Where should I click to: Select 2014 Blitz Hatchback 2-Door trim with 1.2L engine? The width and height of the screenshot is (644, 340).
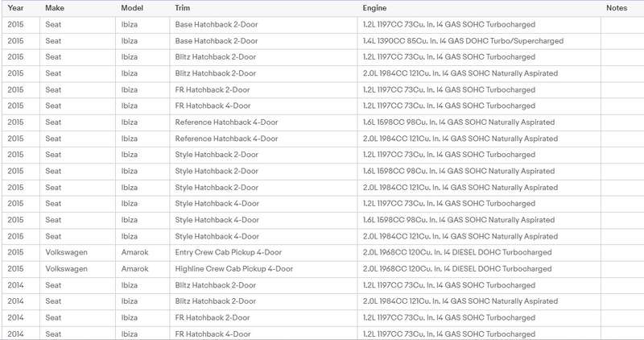coord(263,285)
